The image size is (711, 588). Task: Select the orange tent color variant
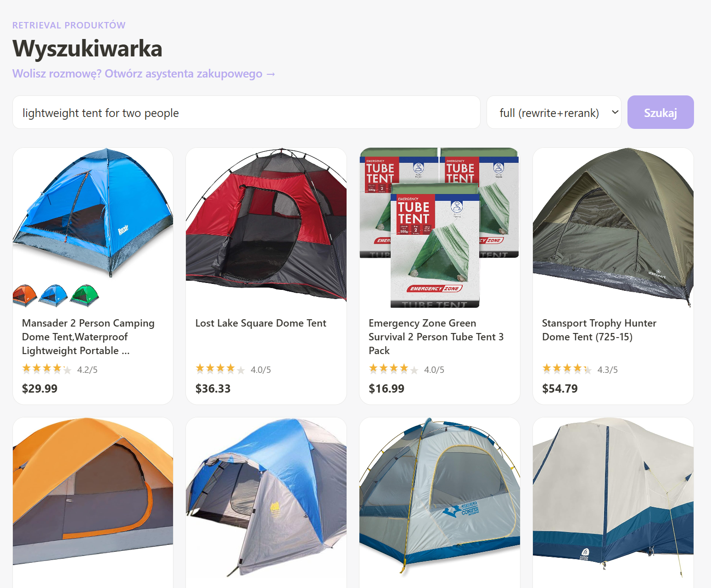[x=25, y=295]
